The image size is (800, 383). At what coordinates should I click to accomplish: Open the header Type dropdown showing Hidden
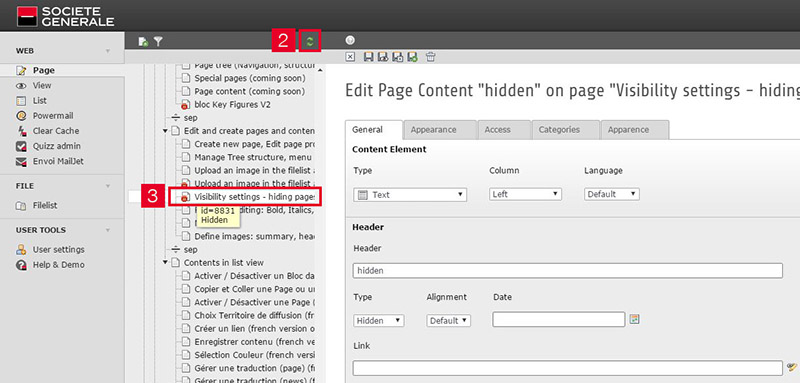click(x=379, y=320)
